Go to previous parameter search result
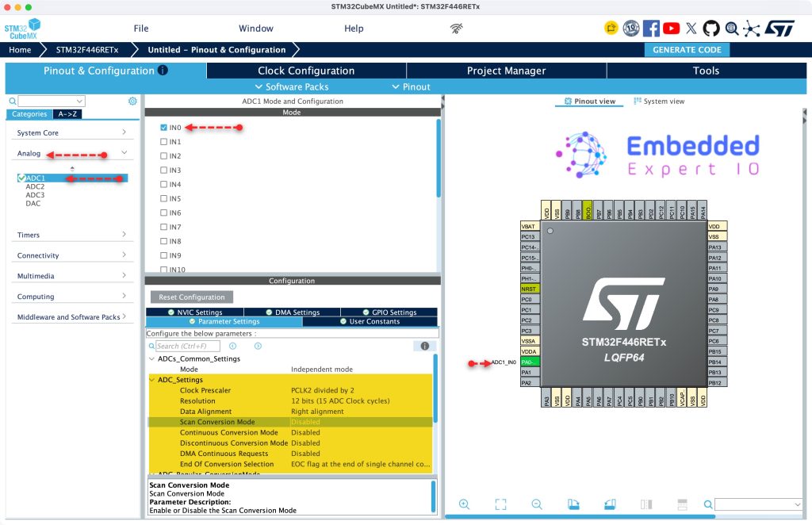The image size is (812, 525). tap(233, 346)
